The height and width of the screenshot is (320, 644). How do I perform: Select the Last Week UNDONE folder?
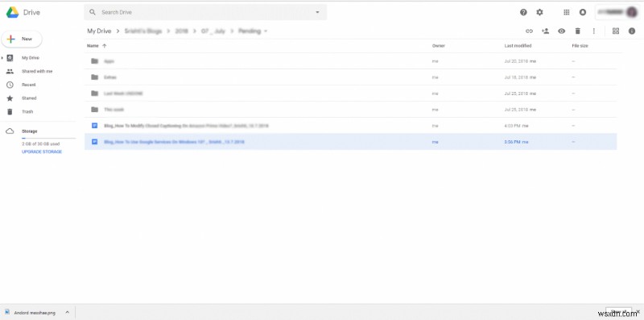(350, 94)
